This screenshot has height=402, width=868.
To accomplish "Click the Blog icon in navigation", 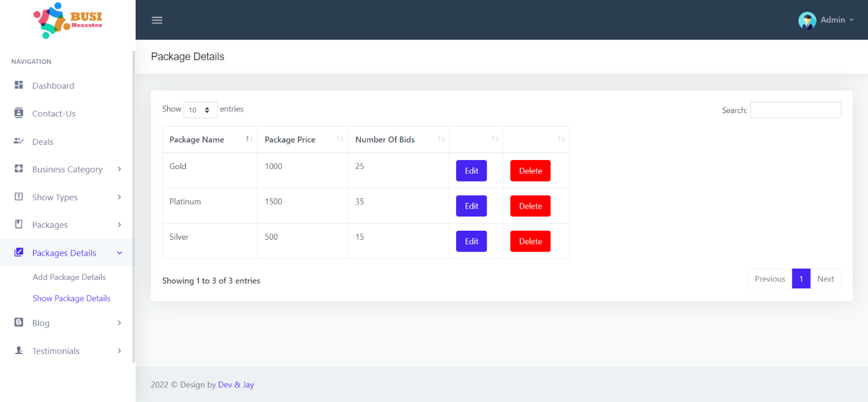I will click(19, 322).
